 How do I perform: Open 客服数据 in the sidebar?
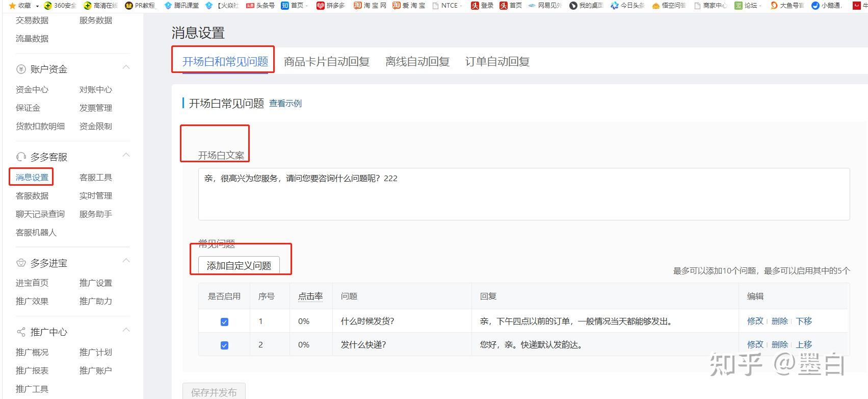coord(32,196)
